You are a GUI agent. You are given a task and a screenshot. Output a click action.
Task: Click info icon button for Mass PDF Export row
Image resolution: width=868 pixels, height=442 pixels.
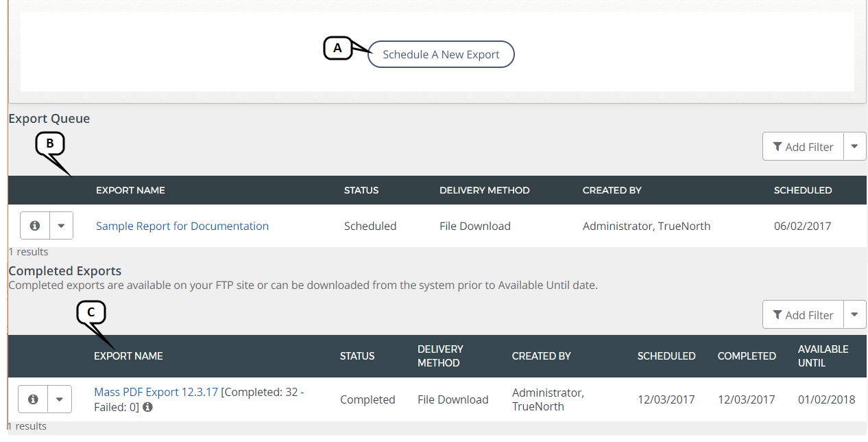pyautogui.click(x=33, y=399)
